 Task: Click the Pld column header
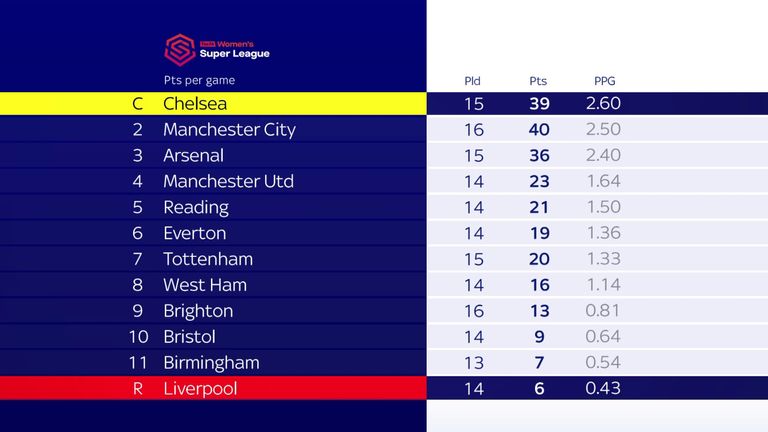tap(472, 81)
